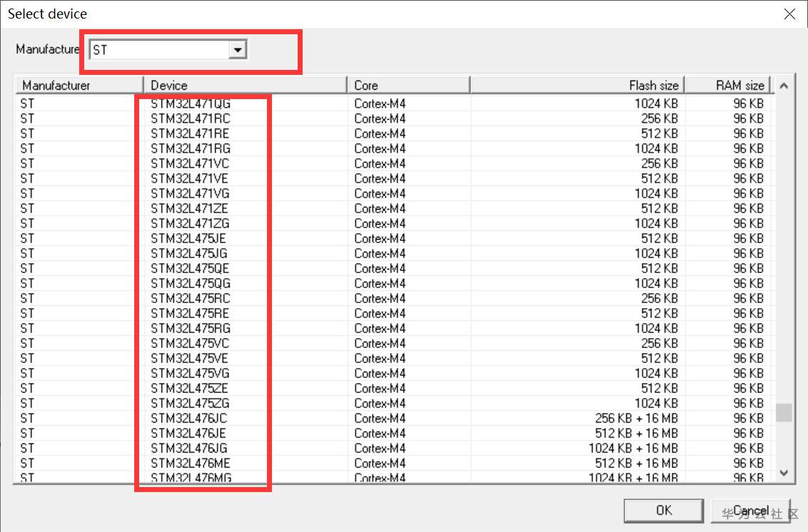Viewport: 808px width, 532px height.
Task: Select device STM32L475QG
Action: click(x=191, y=282)
